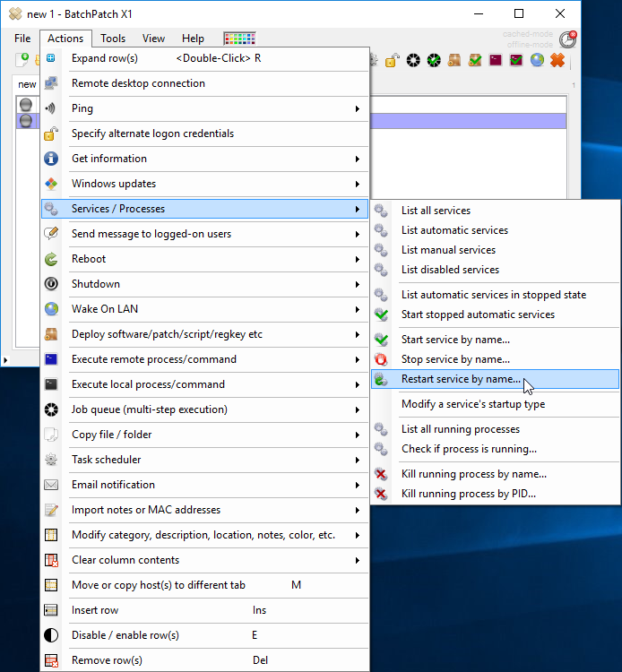622x672 pixels.
Task: Open the color grid palette in menu bar
Action: pos(239,39)
